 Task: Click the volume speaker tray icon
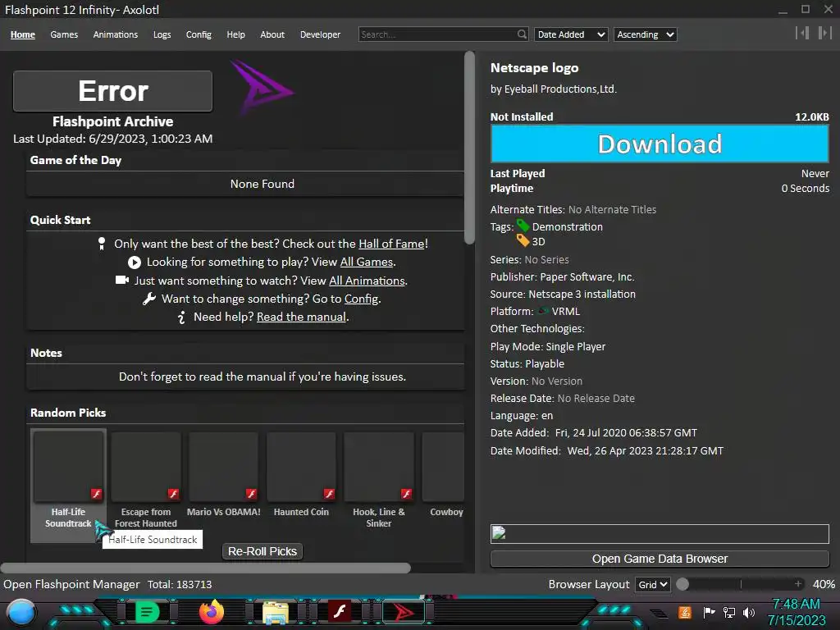tap(749, 612)
